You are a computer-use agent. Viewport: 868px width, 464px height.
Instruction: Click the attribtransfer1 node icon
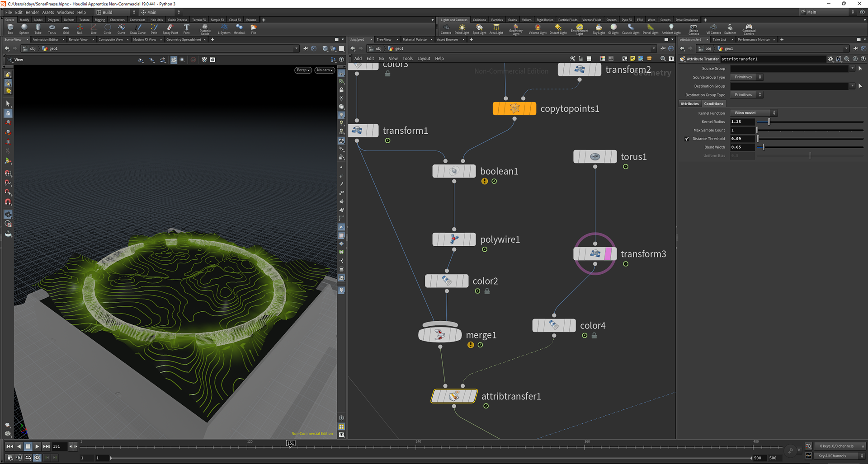[x=454, y=396]
